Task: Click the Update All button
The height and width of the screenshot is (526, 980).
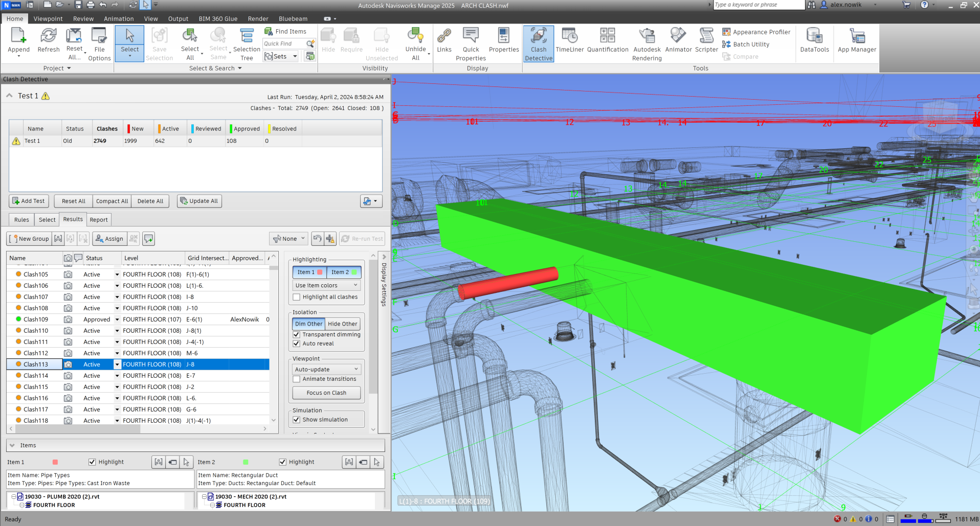Action: (199, 201)
